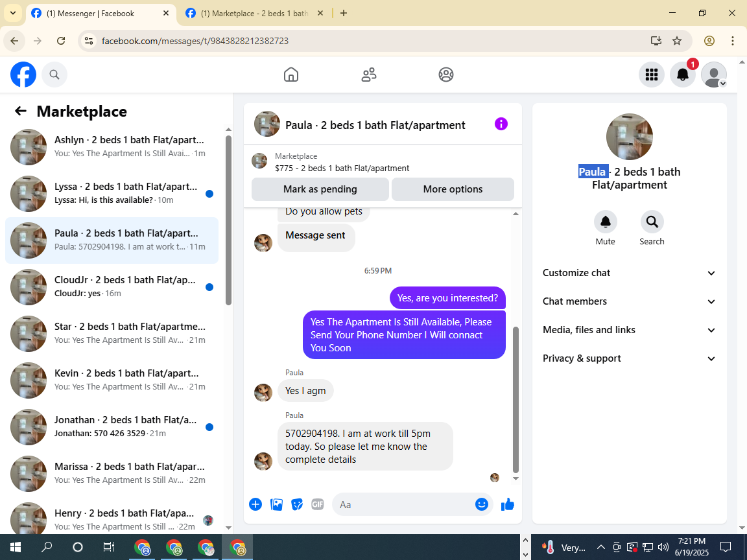The height and width of the screenshot is (560, 747).
Task: Open the Chrome three-dot menu
Action: [733, 41]
